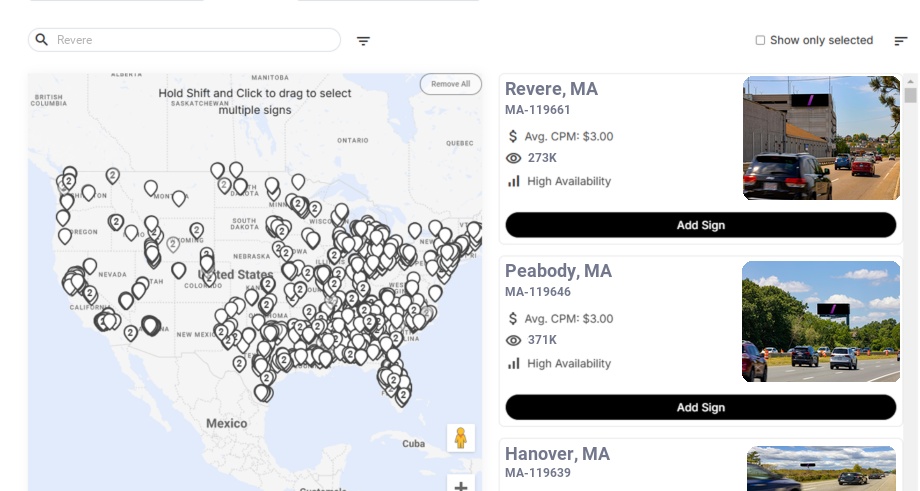Click the eye impressions icon for Revere
Screen dimensions: 920x491
[513, 158]
